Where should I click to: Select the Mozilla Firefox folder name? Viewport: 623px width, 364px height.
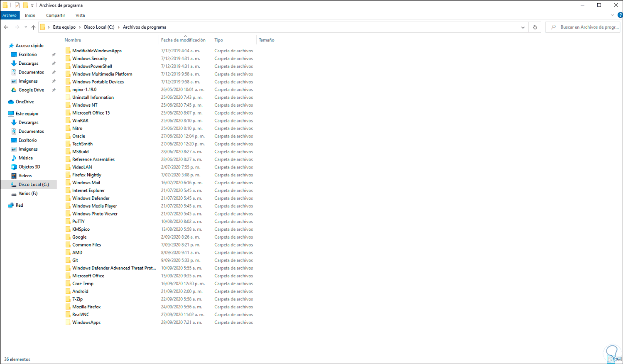tap(86, 307)
